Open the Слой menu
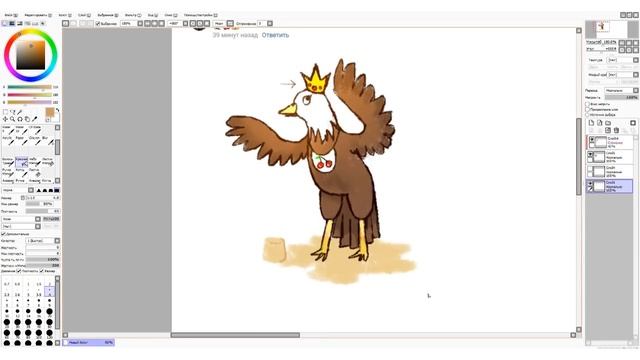This screenshot has width=640, height=360. pyautogui.click(x=84, y=15)
